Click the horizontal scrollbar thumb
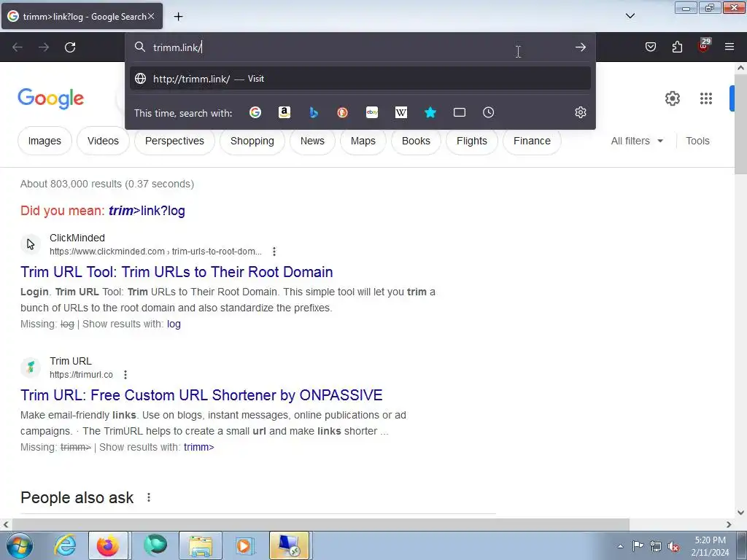This screenshot has height=560, width=747. 320,524
